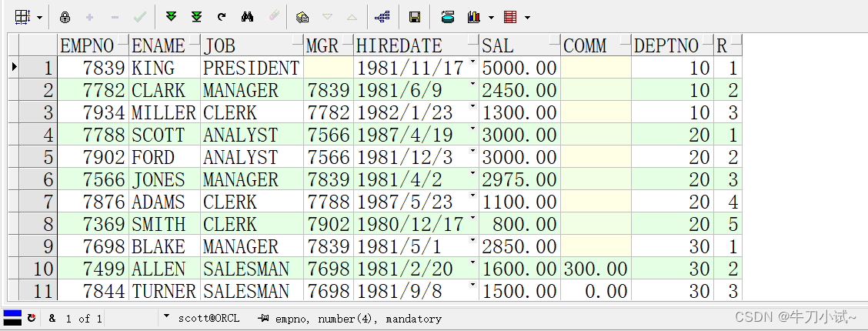Click the DEPTNO column header
Screen dimensions: 868x331
pos(673,45)
